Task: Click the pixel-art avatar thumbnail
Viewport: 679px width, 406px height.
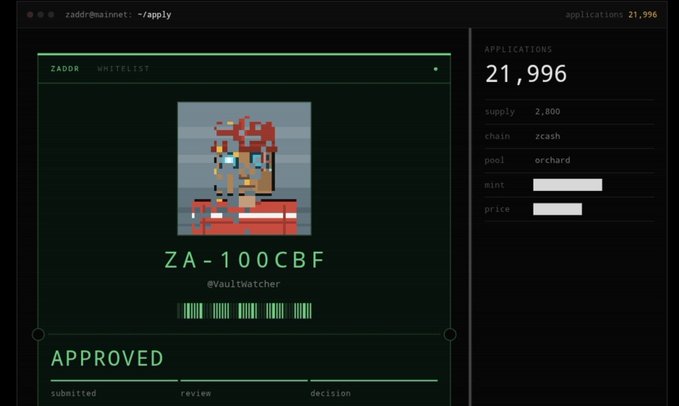Action: tap(244, 168)
